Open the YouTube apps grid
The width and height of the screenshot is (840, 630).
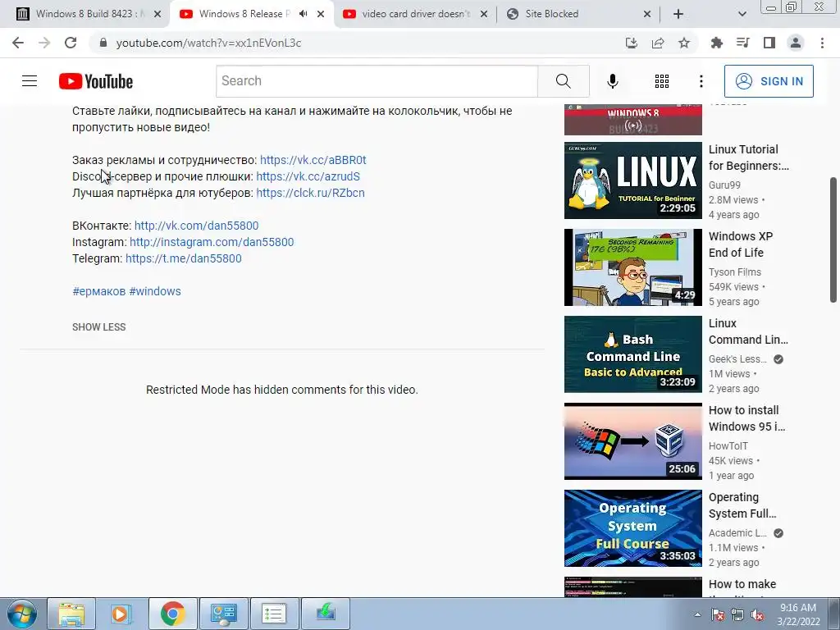(662, 81)
